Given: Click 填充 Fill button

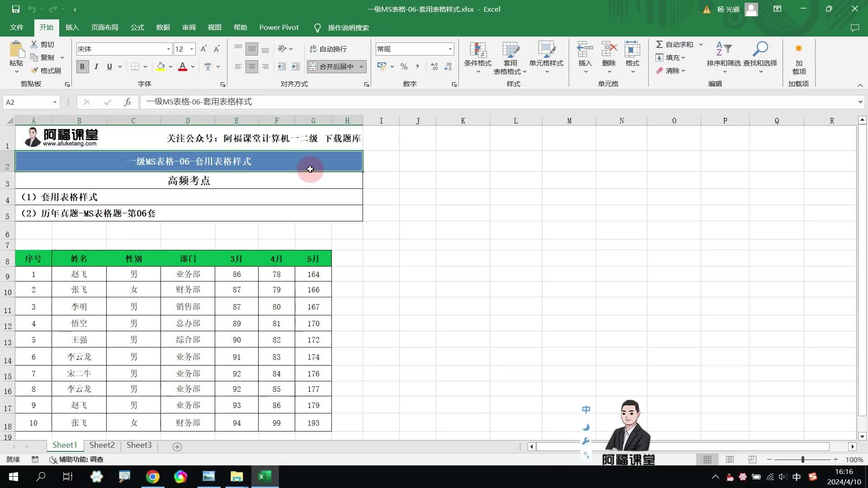Looking at the screenshot, I should pyautogui.click(x=670, y=57).
